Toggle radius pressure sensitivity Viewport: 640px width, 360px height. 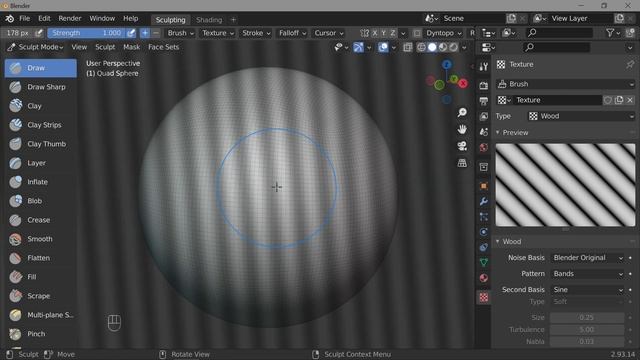[x=39, y=33]
